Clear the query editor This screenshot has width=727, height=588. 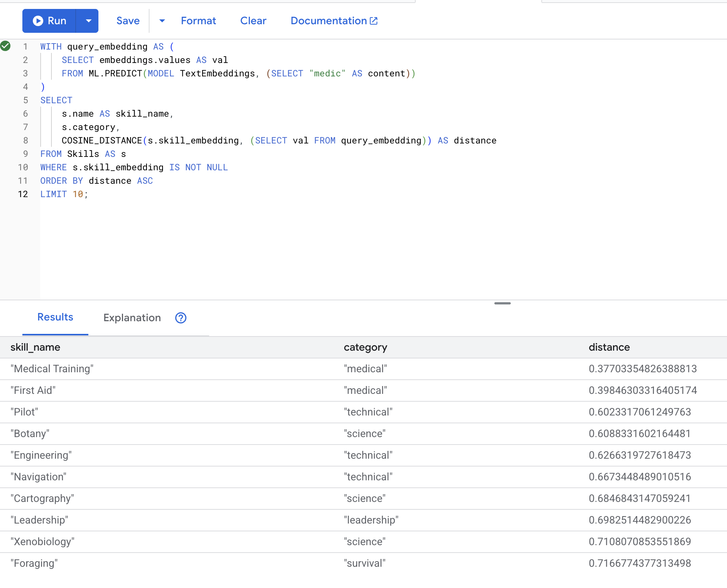(253, 21)
